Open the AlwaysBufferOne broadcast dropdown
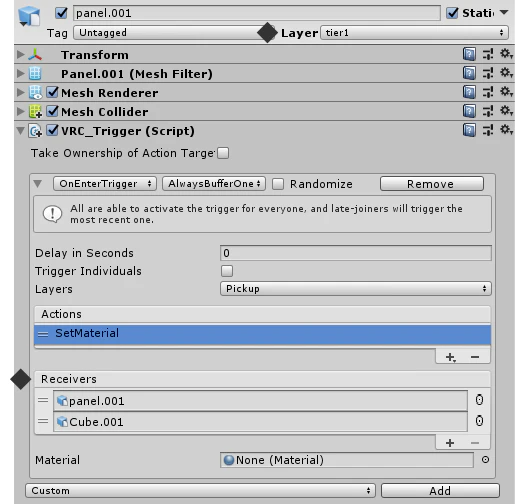 214,184
